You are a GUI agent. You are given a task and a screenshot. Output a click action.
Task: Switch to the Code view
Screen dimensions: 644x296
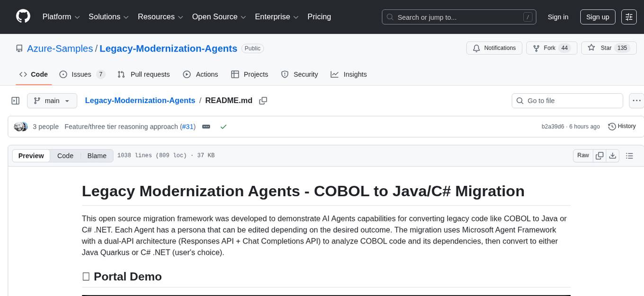(x=65, y=156)
